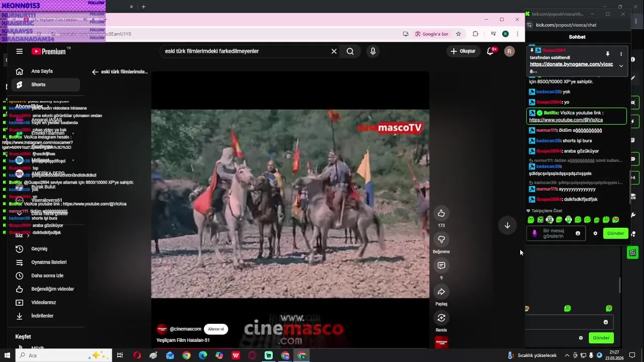Open the YouTube hamburger guide menu

(19, 51)
